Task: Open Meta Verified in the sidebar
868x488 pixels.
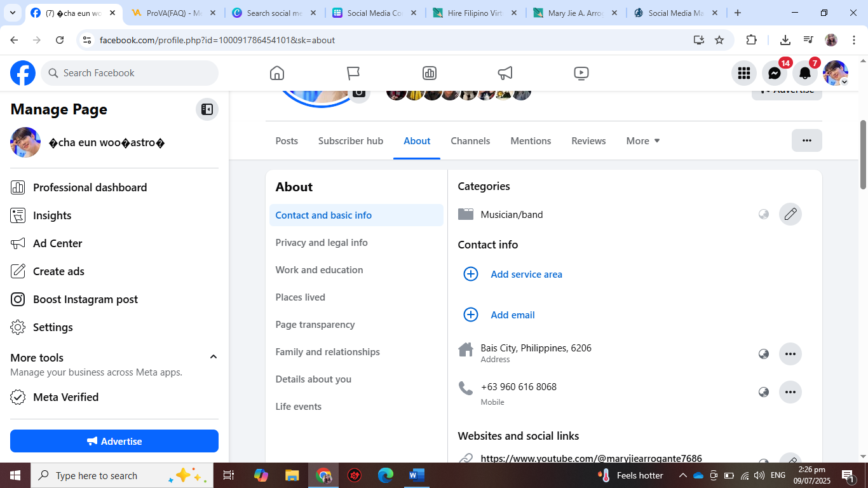Action: coord(114,397)
